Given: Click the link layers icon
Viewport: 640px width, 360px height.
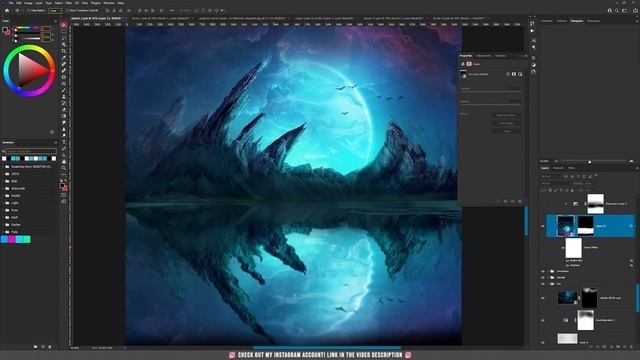Looking at the screenshot, I should [590, 347].
